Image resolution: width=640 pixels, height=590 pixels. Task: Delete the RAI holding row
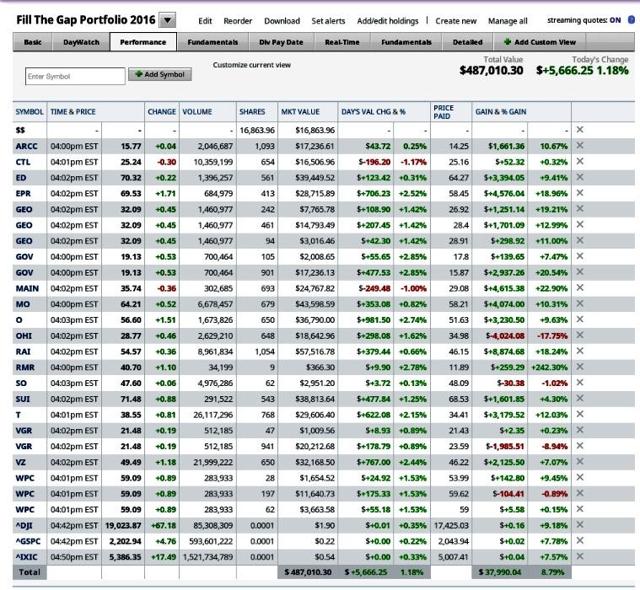[x=580, y=351]
